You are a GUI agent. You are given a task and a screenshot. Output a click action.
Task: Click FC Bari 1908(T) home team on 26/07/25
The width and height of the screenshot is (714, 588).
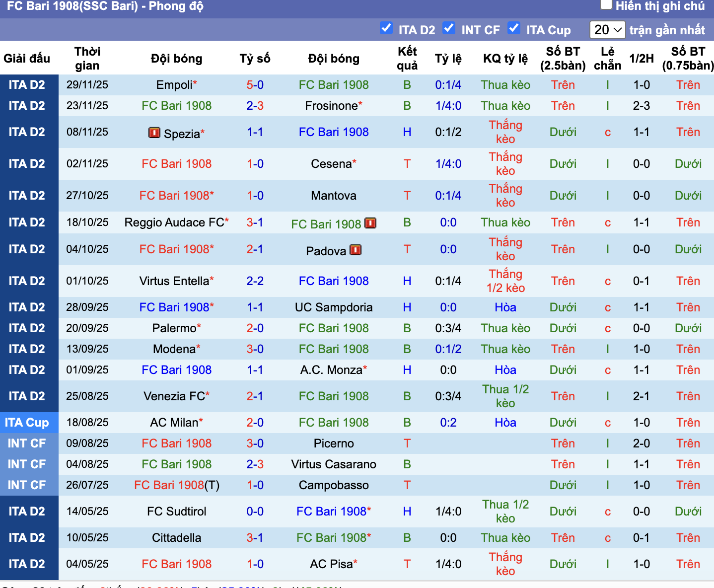tap(177, 485)
